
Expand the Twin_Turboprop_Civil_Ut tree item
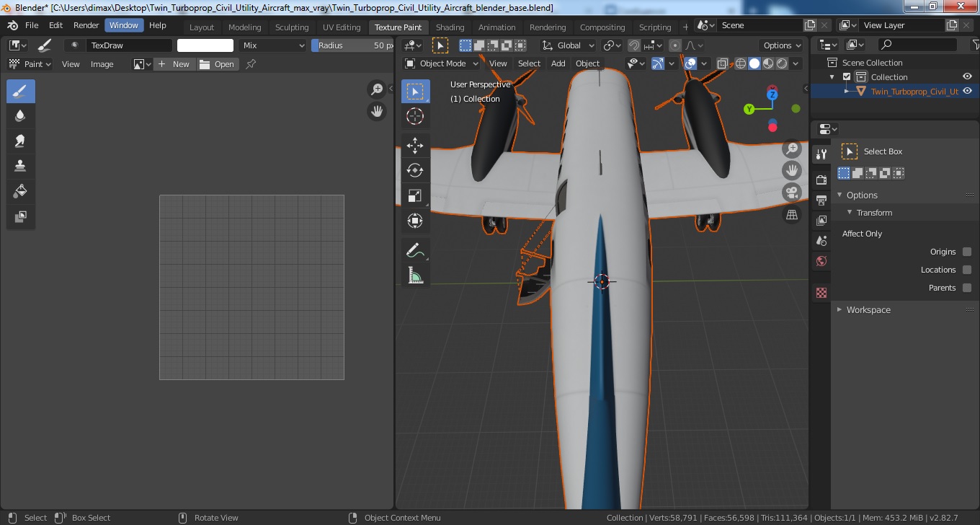pos(848,92)
